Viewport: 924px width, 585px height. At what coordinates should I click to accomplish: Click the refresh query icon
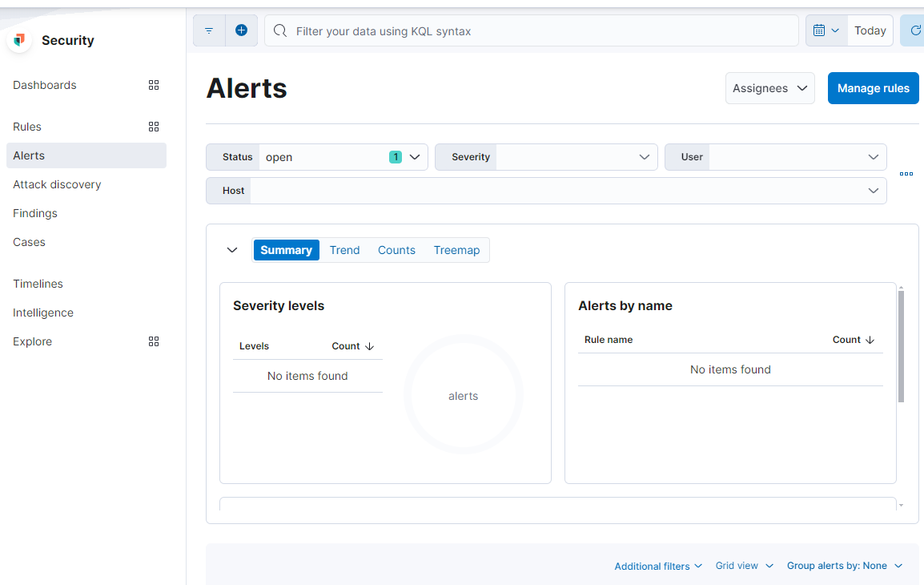tap(918, 30)
